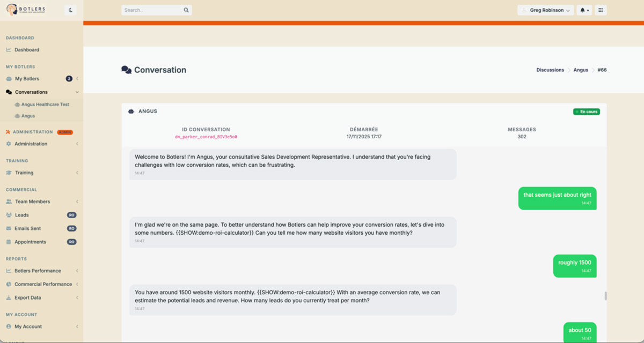
Task: Click the 'En cours' status badge
Action: pyautogui.click(x=586, y=111)
